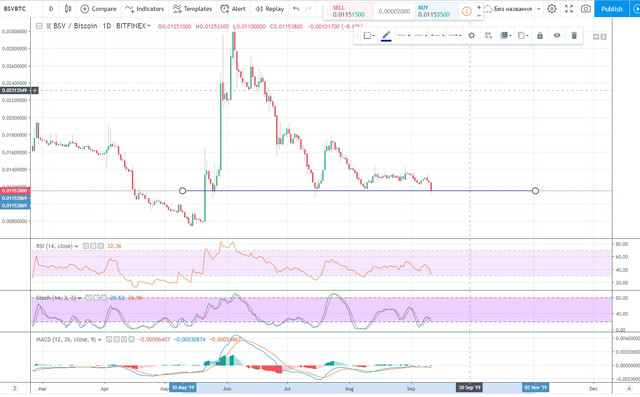Image resolution: width=640 pixels, height=397 pixels.
Task: Open the Compare symbols dialog
Action: click(x=98, y=9)
